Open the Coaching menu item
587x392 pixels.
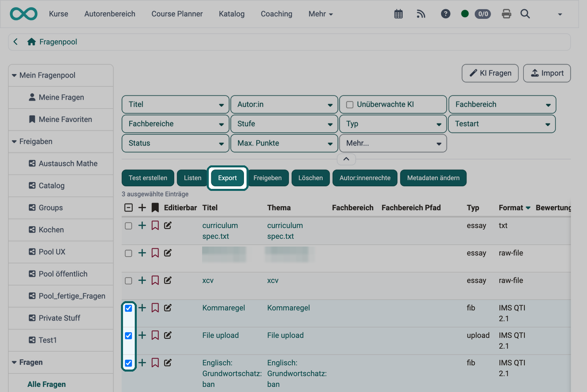276,14
